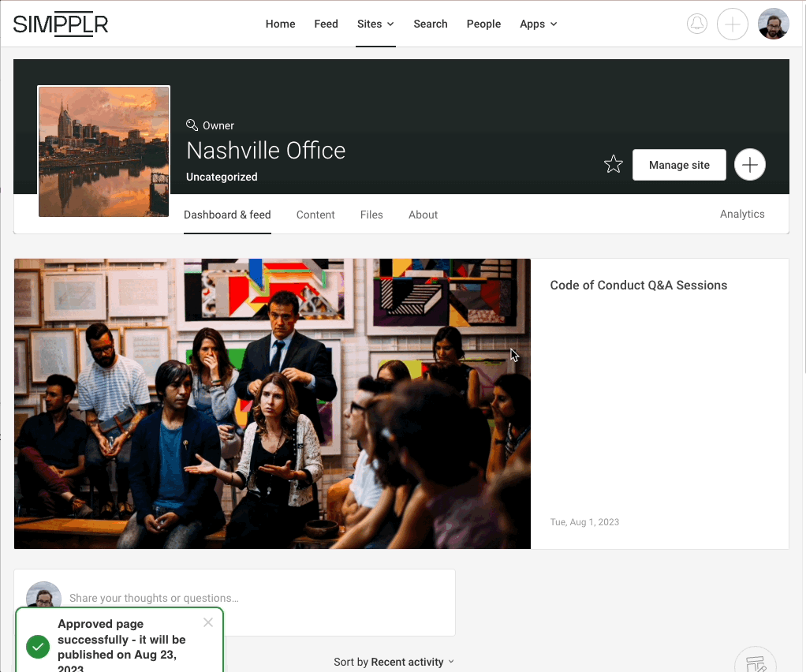Open the Sort by Recent activity dropdown
This screenshot has width=806, height=672.
click(394, 662)
